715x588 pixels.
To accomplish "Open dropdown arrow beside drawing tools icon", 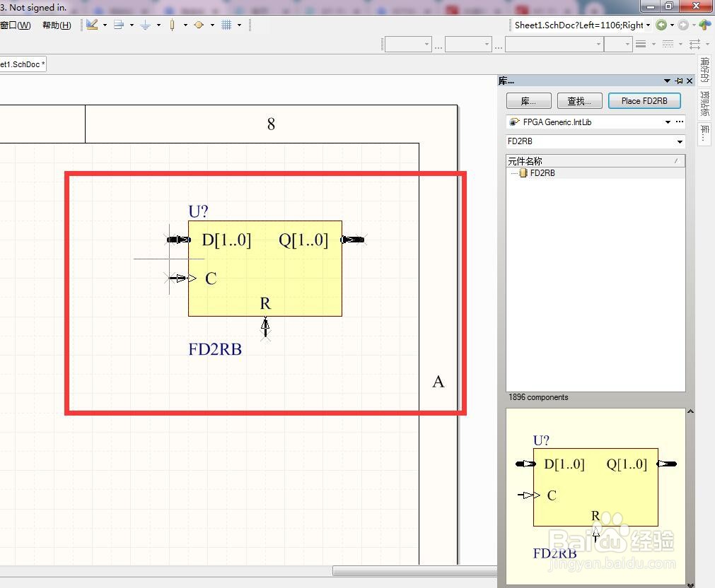I will coord(105,25).
